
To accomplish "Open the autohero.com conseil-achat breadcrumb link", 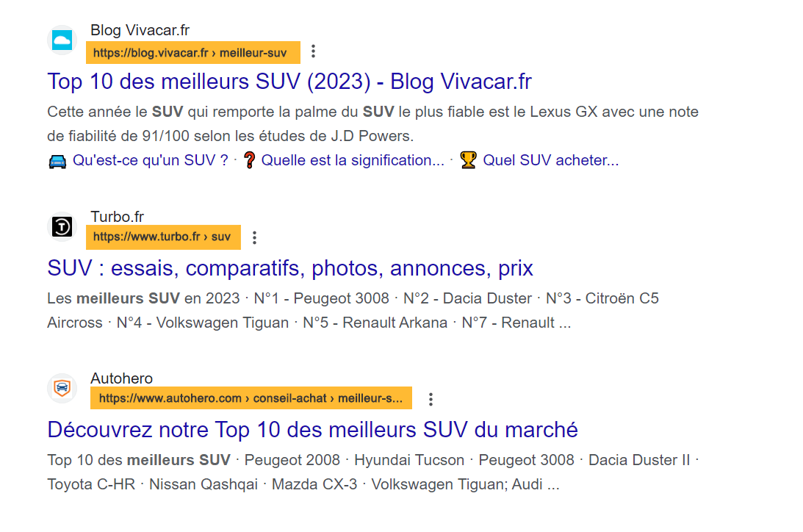I will click(251, 398).
